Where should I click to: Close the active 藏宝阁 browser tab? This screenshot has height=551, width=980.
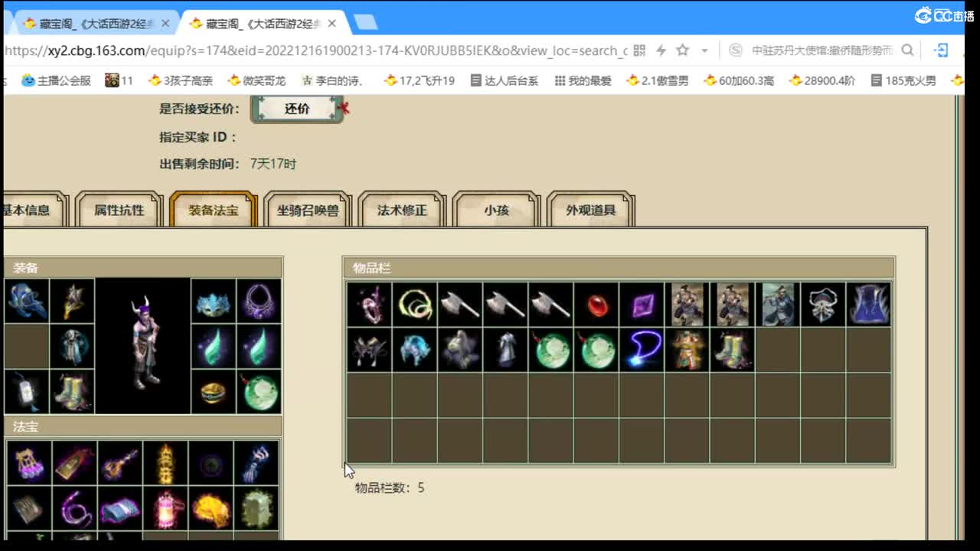pyautogui.click(x=332, y=24)
